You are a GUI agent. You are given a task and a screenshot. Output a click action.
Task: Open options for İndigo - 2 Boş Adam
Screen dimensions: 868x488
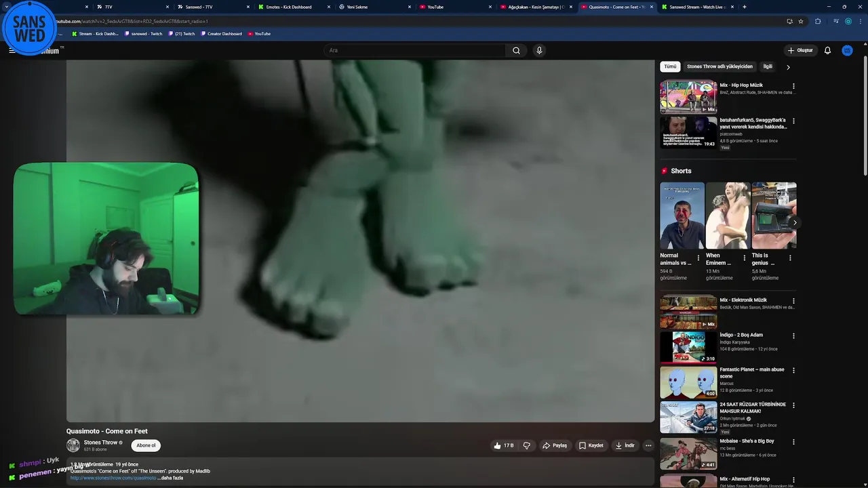coord(793,335)
